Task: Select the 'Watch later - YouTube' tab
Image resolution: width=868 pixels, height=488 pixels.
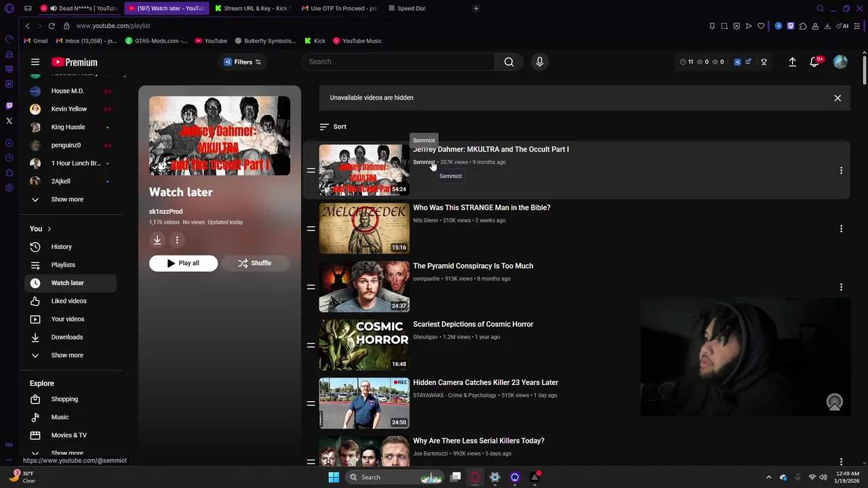Action: [167, 8]
